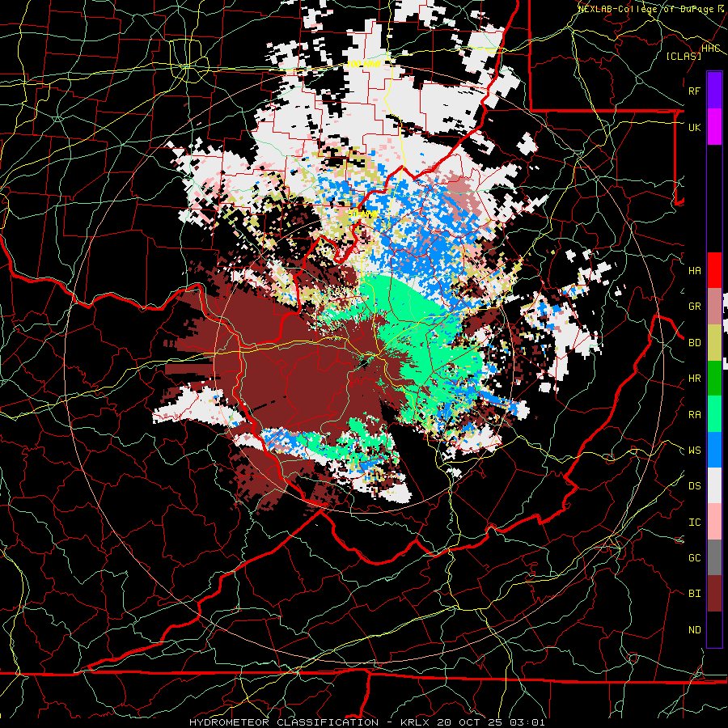This screenshot has width=728, height=728.
Task: Click the 'IC' legend label
Action: click(695, 523)
